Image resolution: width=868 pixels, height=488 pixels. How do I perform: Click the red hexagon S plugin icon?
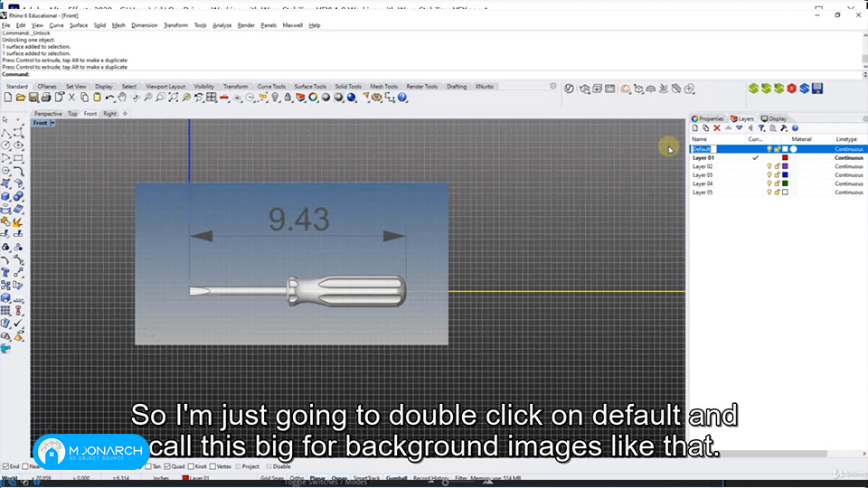tap(792, 88)
